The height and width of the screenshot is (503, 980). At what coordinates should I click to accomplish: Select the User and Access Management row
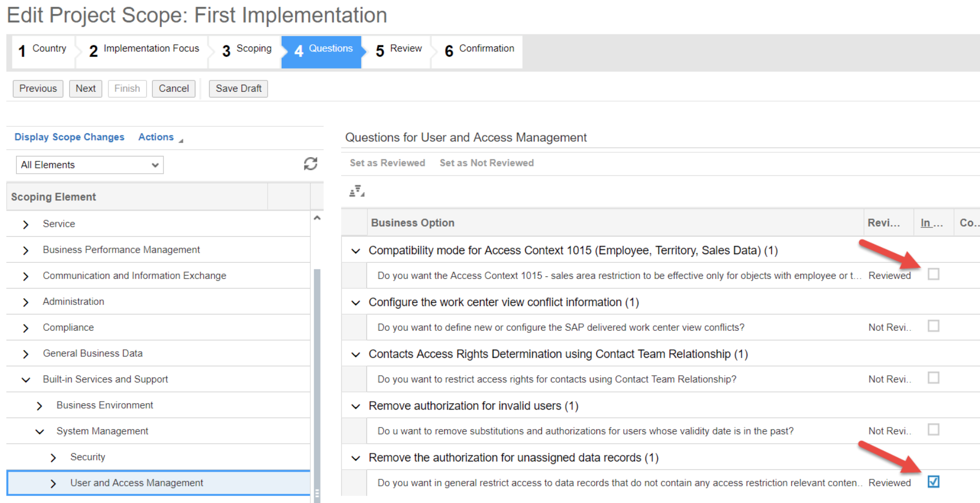[x=158, y=483]
